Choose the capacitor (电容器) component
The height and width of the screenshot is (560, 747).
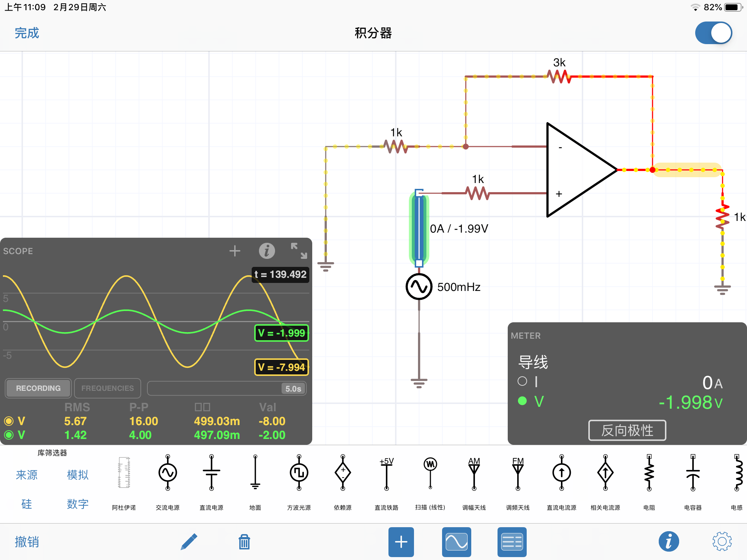[693, 473]
